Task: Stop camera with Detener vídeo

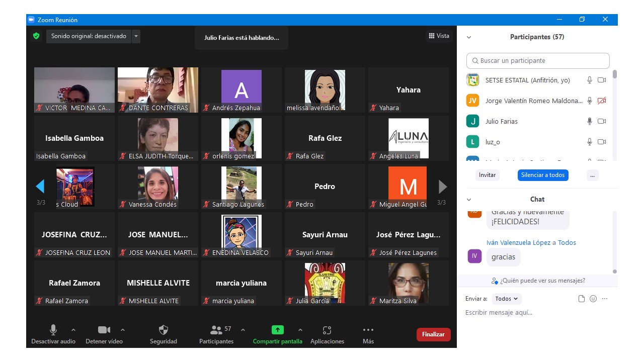Action: click(x=104, y=334)
